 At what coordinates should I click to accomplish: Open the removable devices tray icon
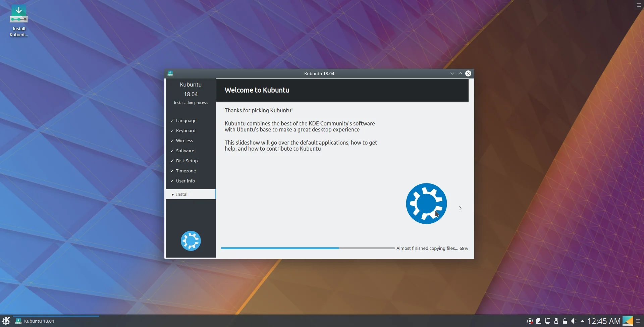[x=556, y=321]
